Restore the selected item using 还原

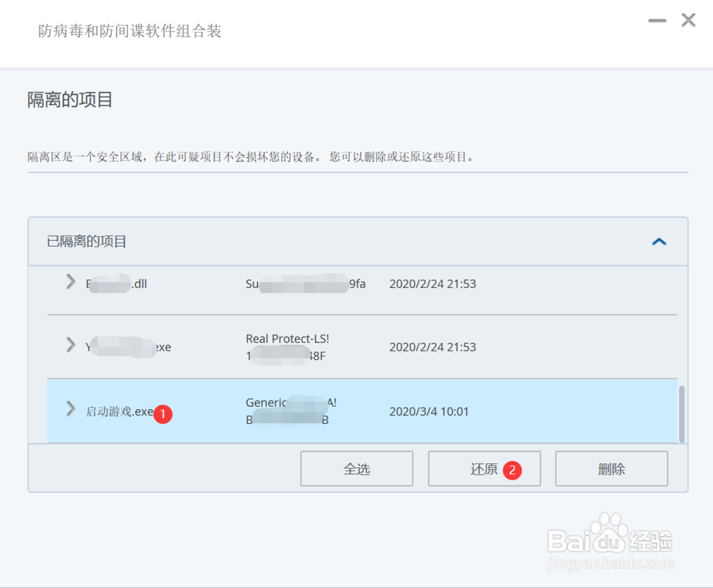(x=484, y=468)
